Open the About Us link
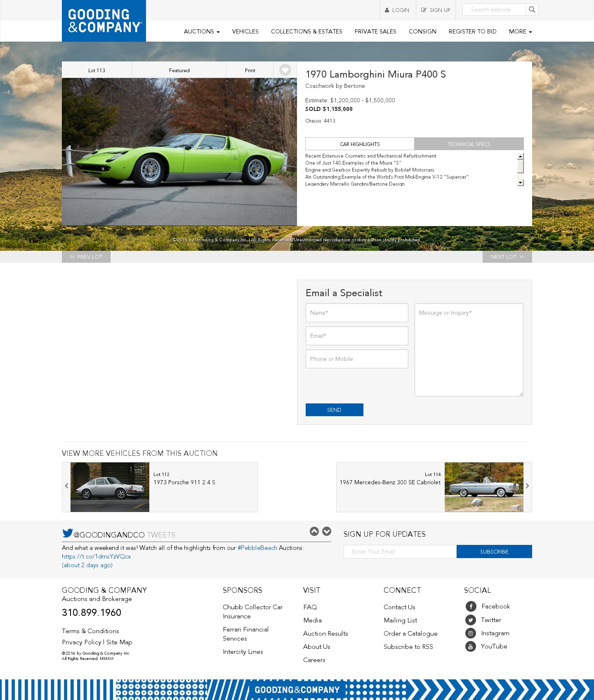 point(316,647)
